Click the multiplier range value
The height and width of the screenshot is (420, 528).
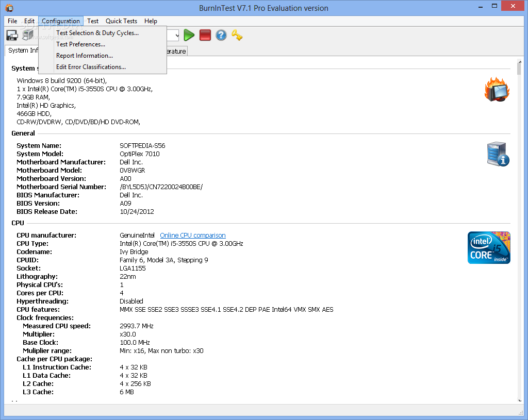(161, 350)
